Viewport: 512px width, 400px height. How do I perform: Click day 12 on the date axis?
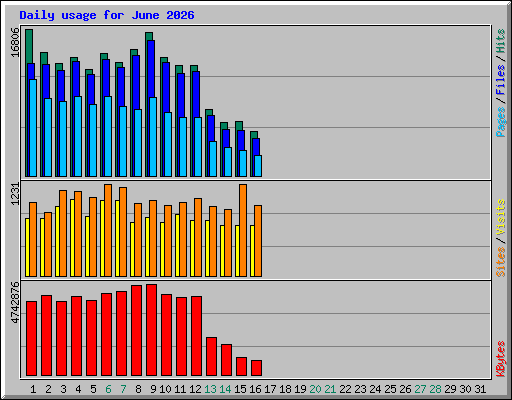195,389
